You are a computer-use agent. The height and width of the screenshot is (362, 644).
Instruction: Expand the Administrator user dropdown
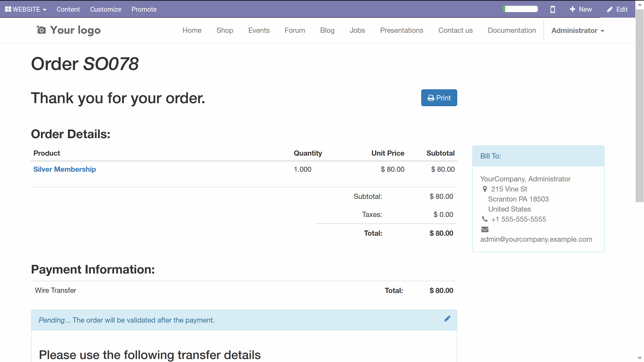coord(578,31)
